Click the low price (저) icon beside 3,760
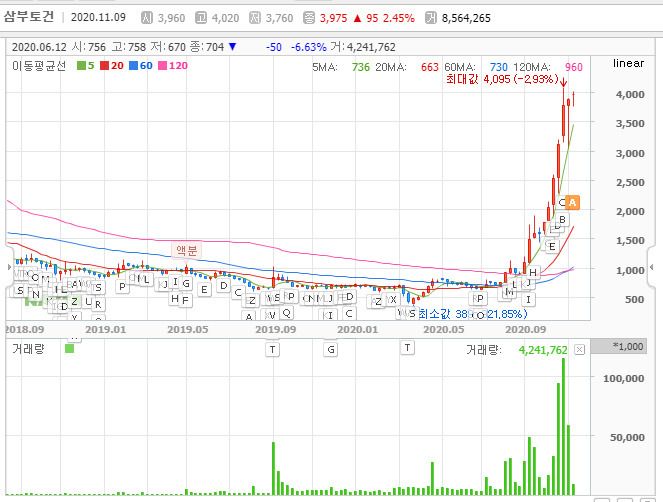 (255, 18)
